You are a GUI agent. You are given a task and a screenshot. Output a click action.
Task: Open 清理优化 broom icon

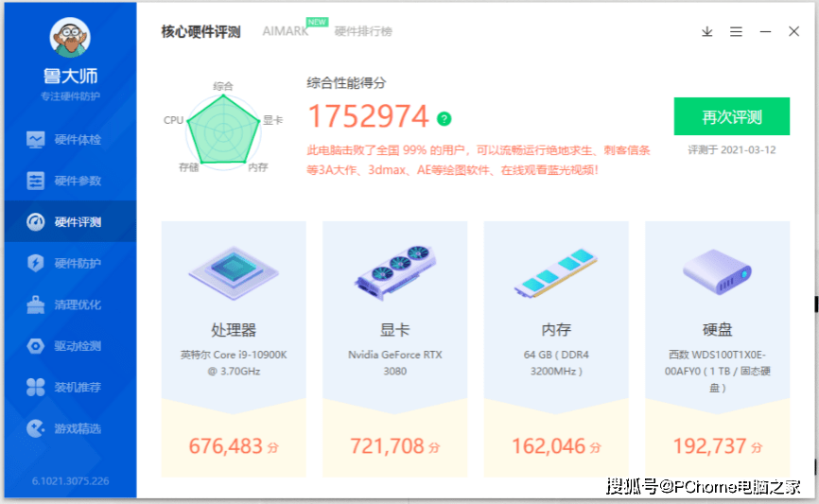36,304
